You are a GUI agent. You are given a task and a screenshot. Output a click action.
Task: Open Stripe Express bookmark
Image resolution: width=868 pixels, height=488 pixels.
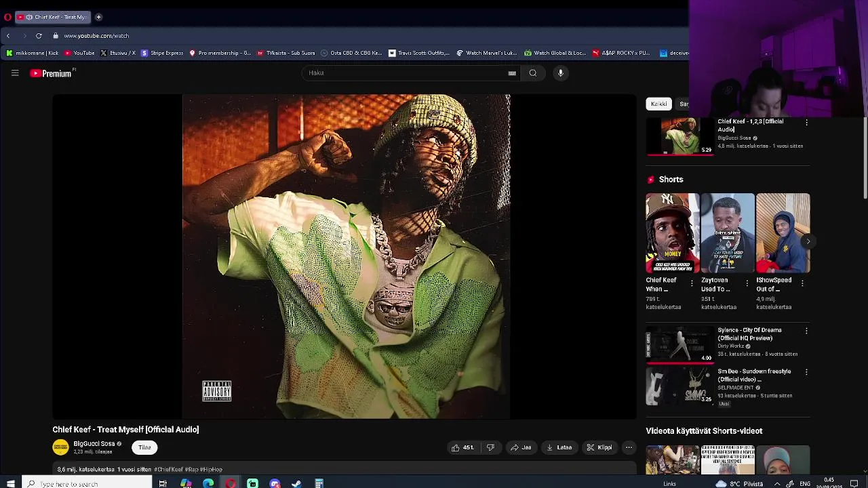162,53
